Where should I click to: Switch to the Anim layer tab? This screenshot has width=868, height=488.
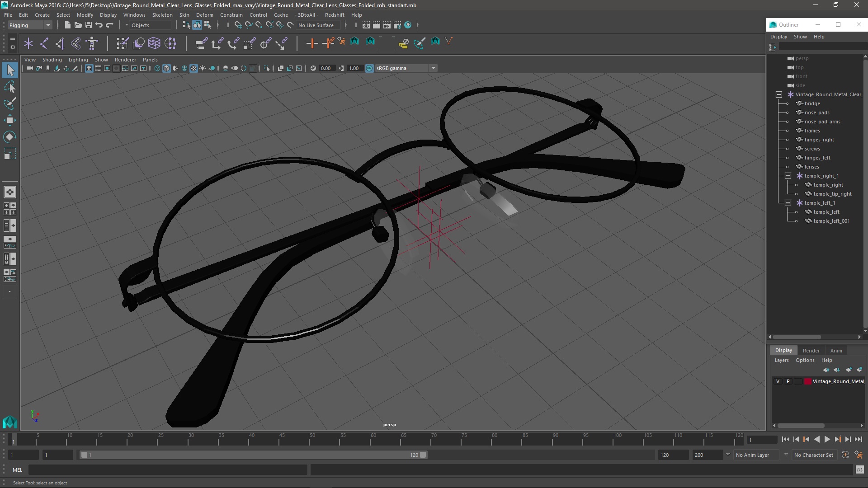[x=836, y=351]
